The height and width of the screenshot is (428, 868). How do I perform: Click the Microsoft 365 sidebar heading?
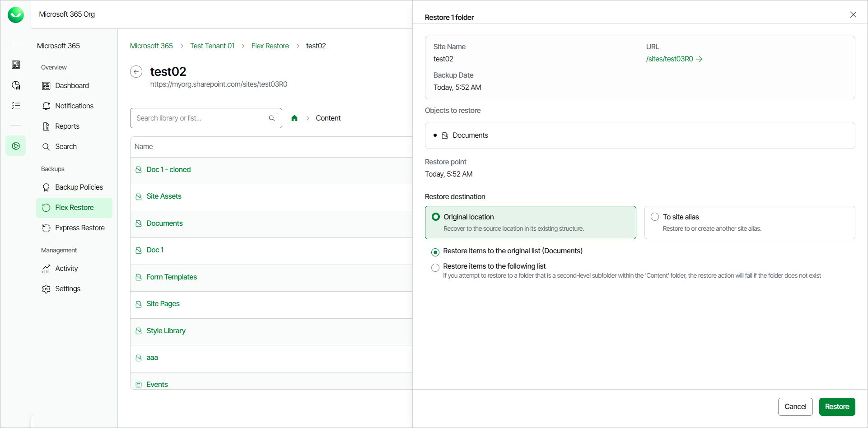pyautogui.click(x=58, y=46)
